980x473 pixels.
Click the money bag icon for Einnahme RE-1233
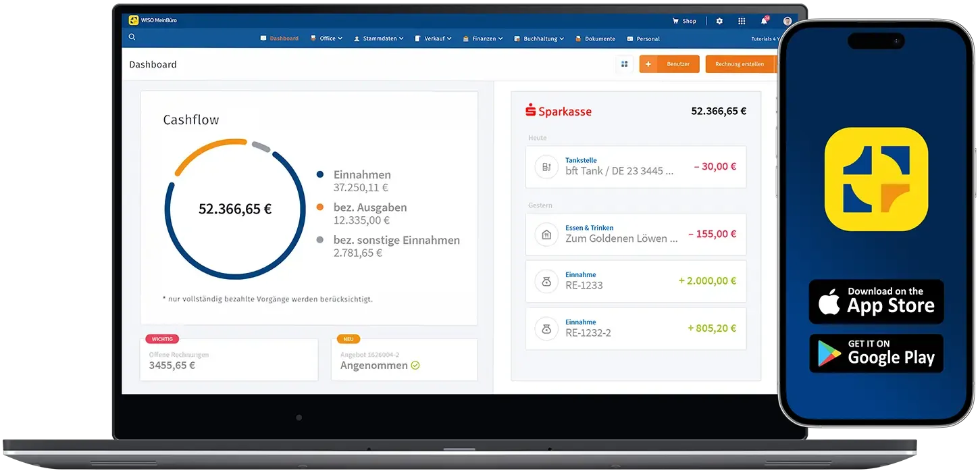(x=546, y=280)
